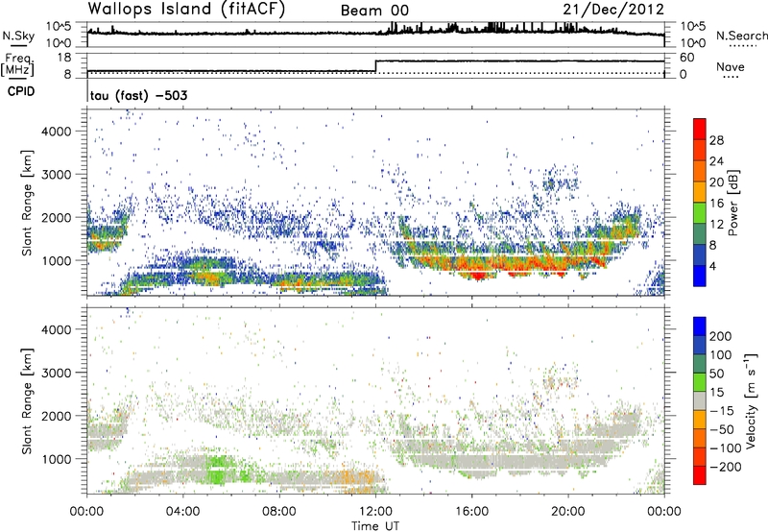Click the "Nave" legend label
Screen dimensions: 768x532
[x=731, y=66]
